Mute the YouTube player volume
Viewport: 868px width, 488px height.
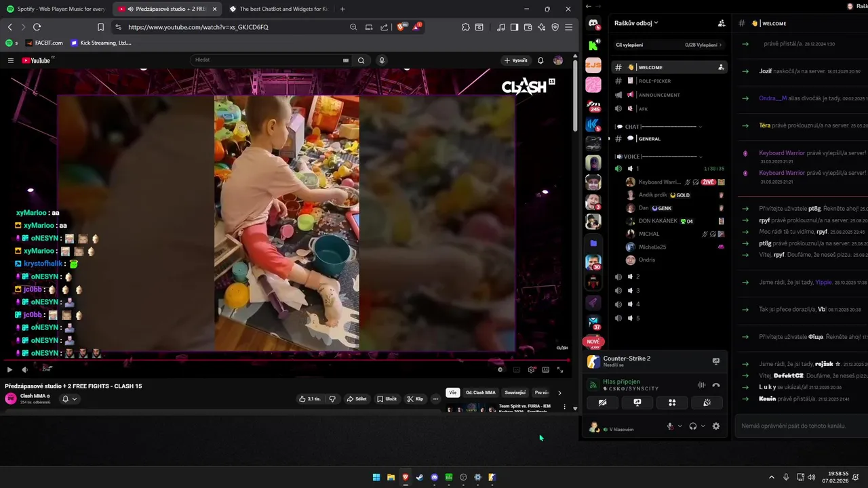pos(25,369)
